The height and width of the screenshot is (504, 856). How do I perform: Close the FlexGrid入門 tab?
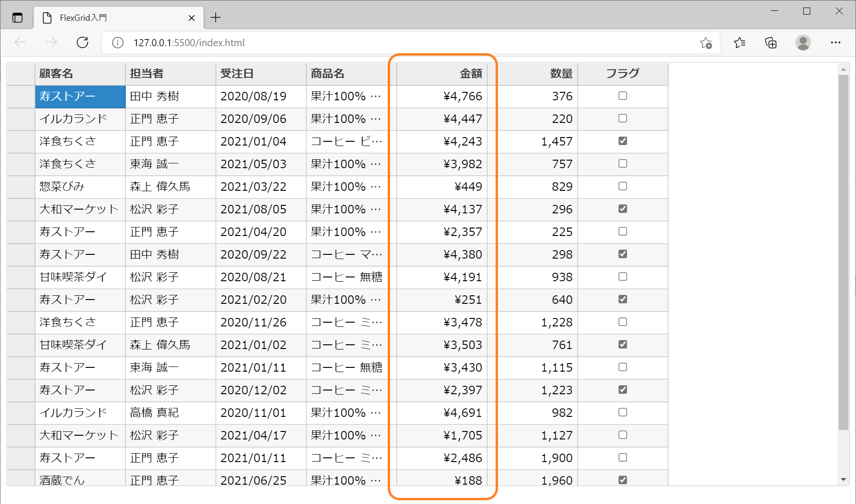pyautogui.click(x=192, y=18)
